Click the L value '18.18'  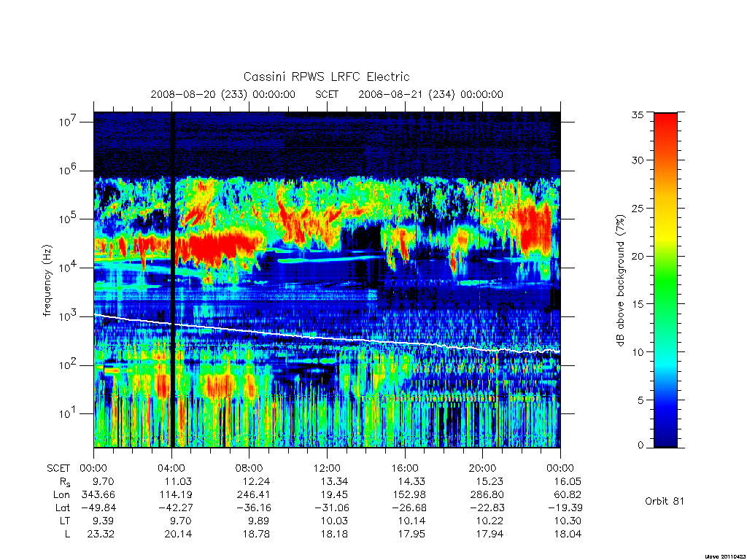[334, 534]
